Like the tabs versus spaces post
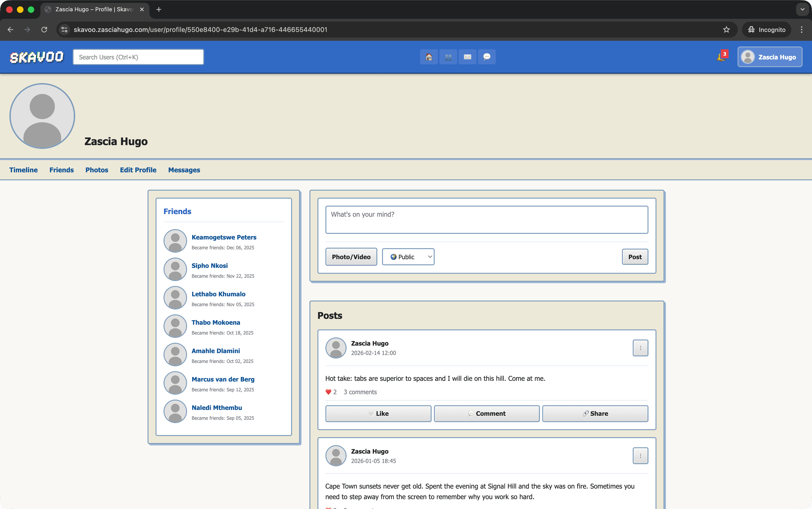Screen dimensions: 812x509 (x=378, y=413)
